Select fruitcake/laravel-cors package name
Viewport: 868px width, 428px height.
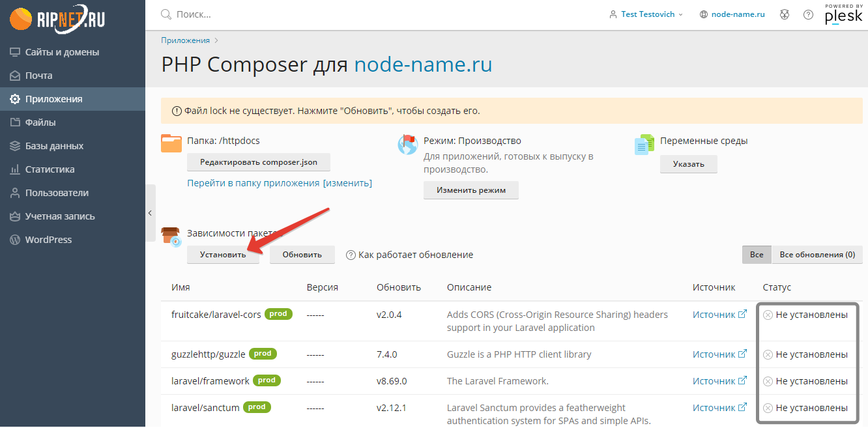pyautogui.click(x=216, y=314)
